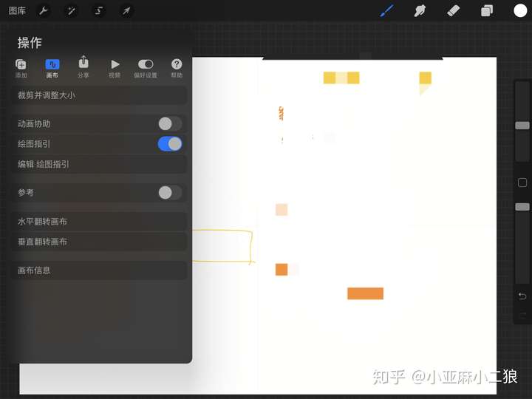The width and height of the screenshot is (532, 399).
Task: Click the brush size slider handle
Action: (x=522, y=125)
